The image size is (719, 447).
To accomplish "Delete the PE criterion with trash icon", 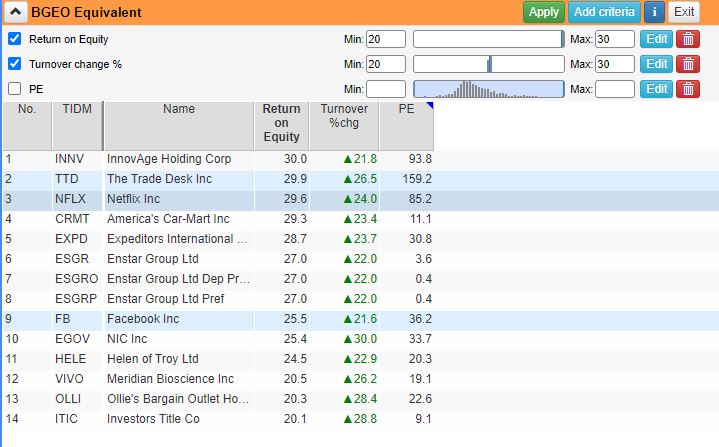I will tap(688, 88).
